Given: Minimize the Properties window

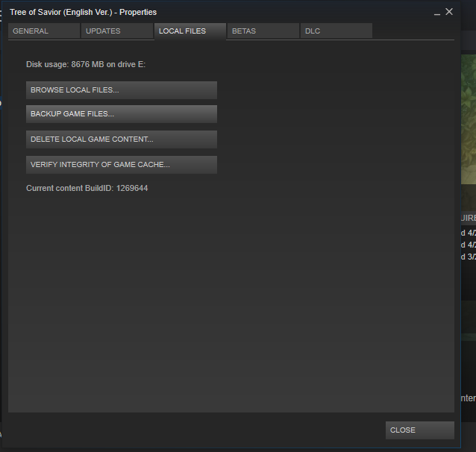Looking at the screenshot, I should click(x=437, y=13).
